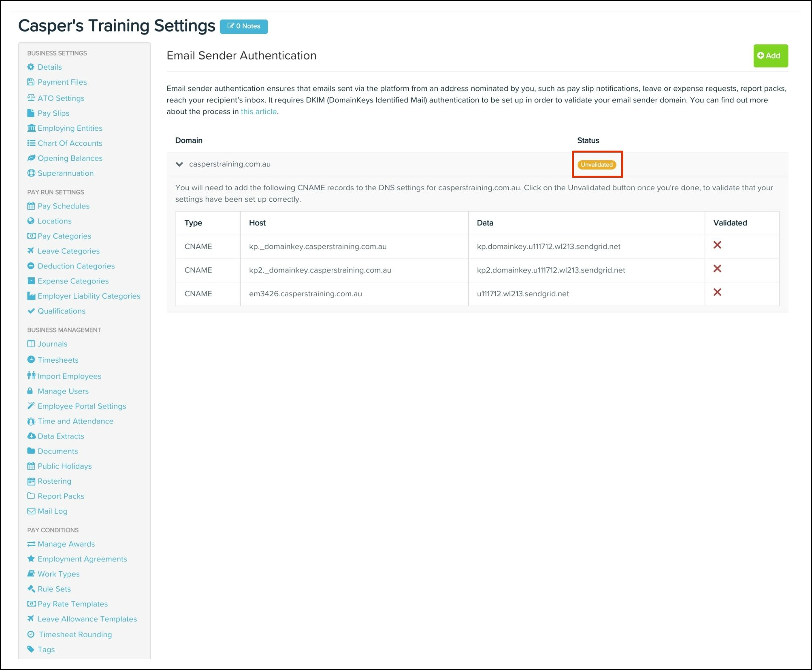Click the Superannuation lifebuoy icon
The width and height of the screenshot is (812, 670).
(31, 173)
